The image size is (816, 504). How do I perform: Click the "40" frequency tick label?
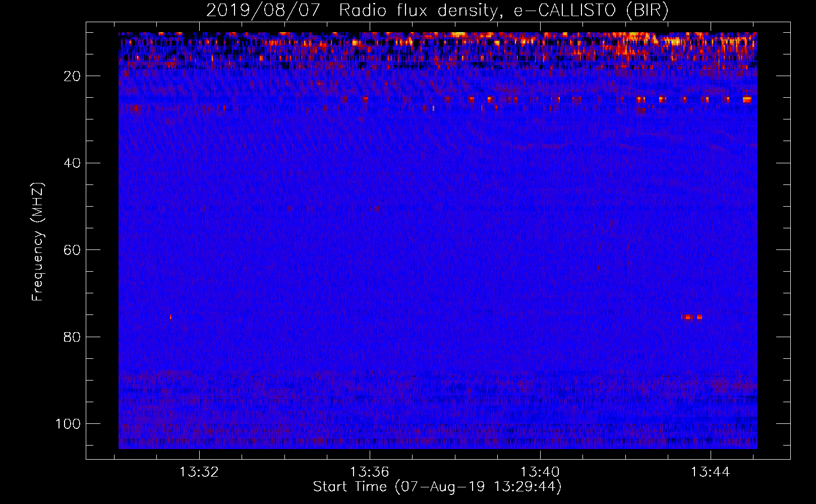tap(72, 163)
